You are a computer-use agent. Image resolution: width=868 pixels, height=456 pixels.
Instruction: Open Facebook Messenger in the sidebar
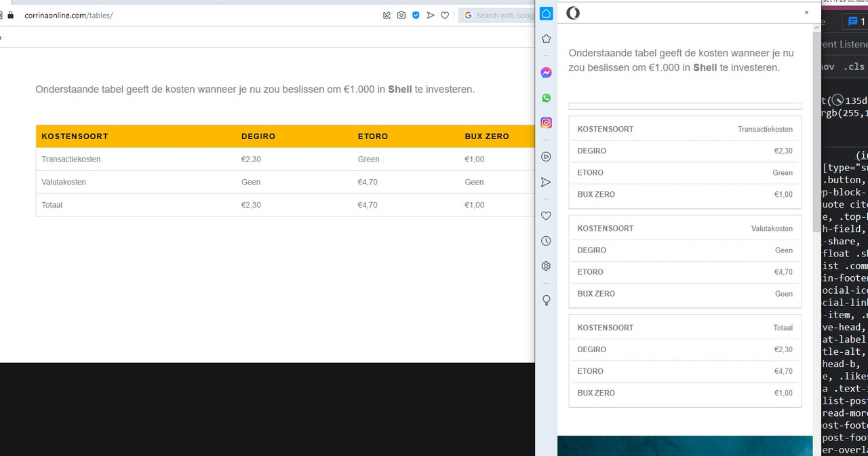pyautogui.click(x=546, y=73)
